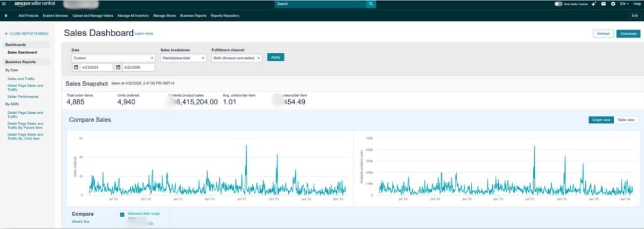Open the messages envelope icon
644x229 pixels.
(x=603, y=4)
